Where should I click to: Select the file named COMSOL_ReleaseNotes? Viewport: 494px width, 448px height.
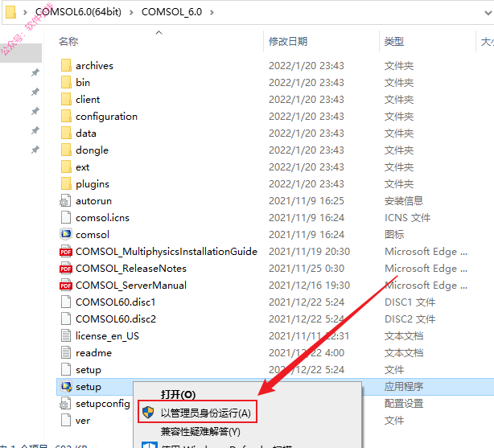131,269
